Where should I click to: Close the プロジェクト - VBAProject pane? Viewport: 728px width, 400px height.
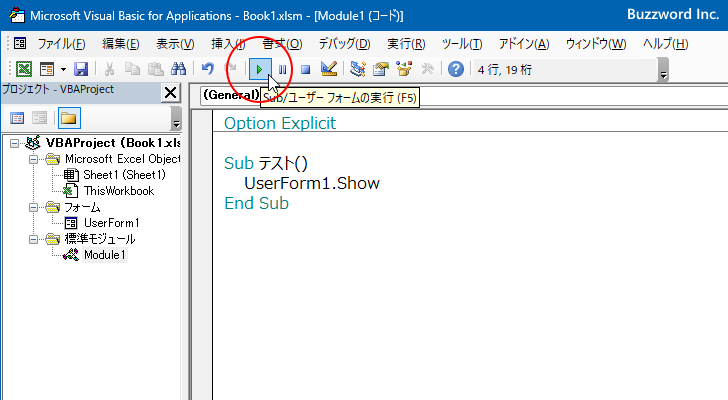click(x=170, y=93)
